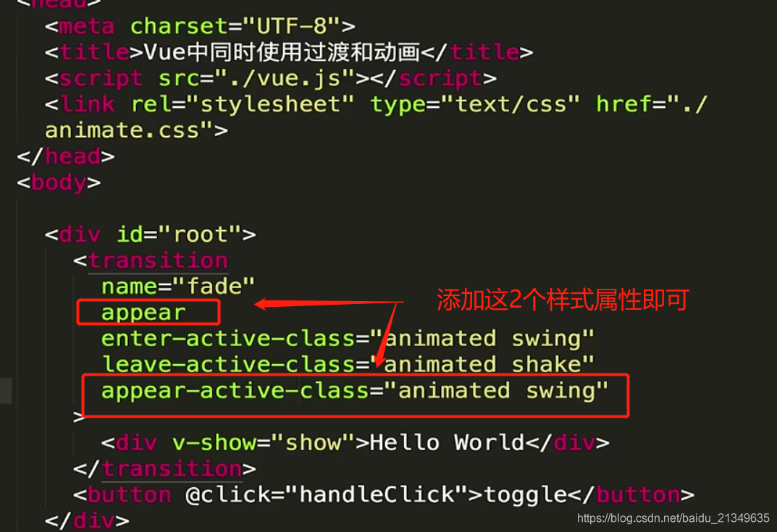777x532 pixels.
Task: Click the button @click="handleClick" line
Action: 384,495
